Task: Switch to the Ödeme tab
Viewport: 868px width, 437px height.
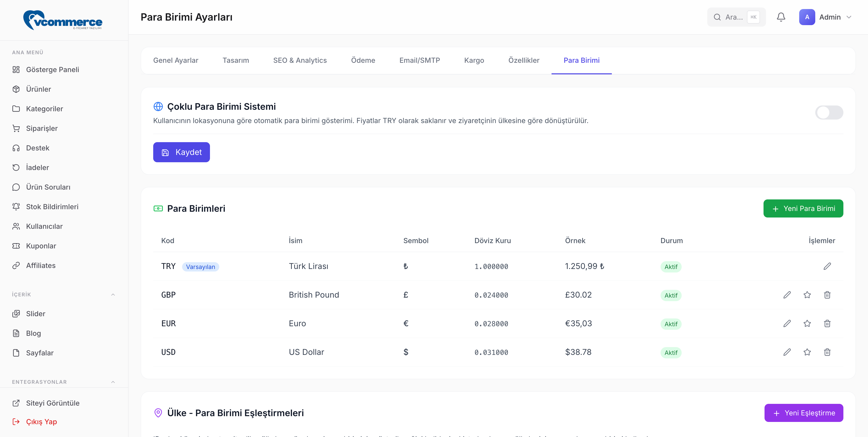Action: pyautogui.click(x=363, y=60)
